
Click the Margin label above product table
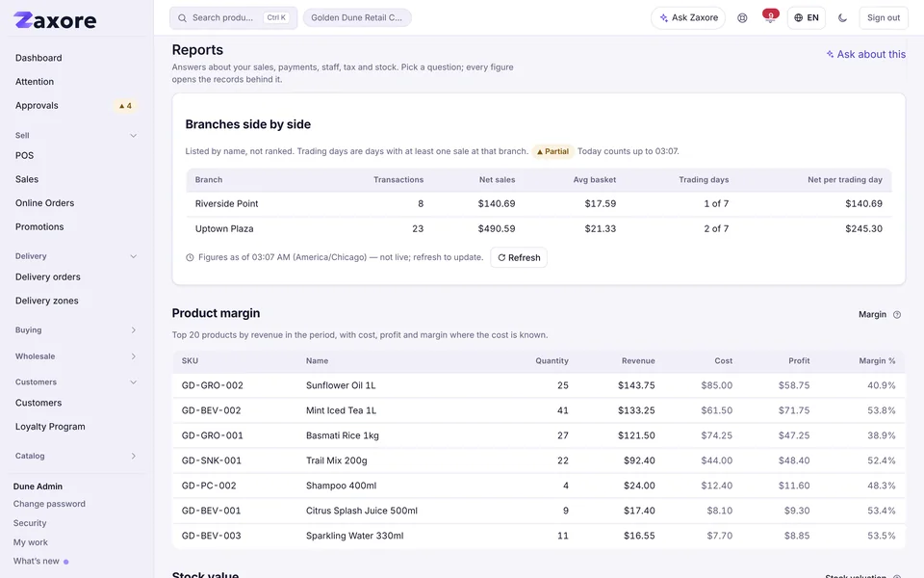pyautogui.click(x=872, y=314)
